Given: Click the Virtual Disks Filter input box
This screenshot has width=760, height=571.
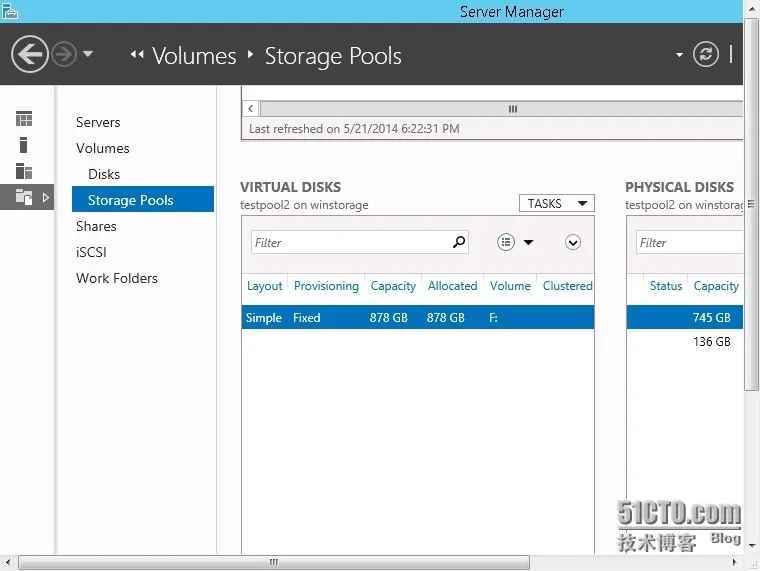Looking at the screenshot, I should pos(351,242).
